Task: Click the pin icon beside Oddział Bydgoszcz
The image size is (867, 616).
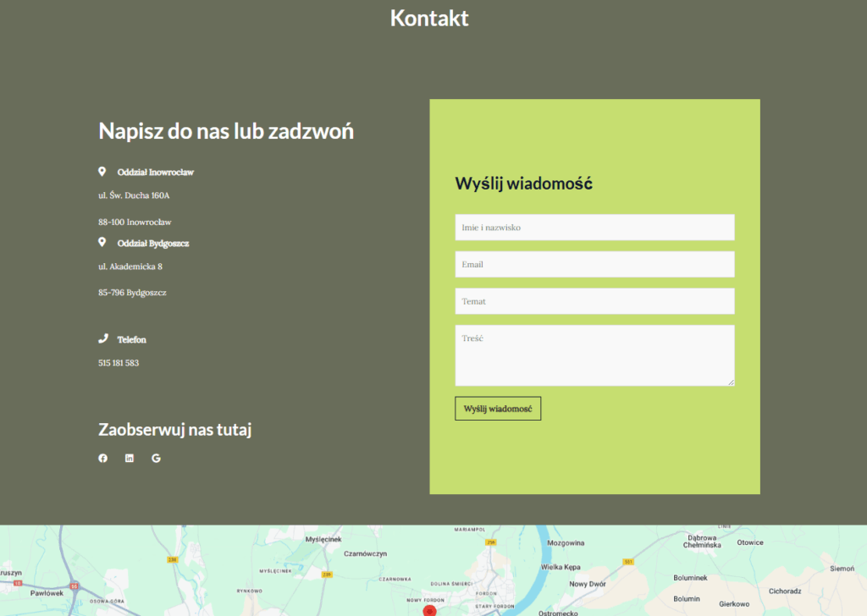Action: (x=102, y=243)
